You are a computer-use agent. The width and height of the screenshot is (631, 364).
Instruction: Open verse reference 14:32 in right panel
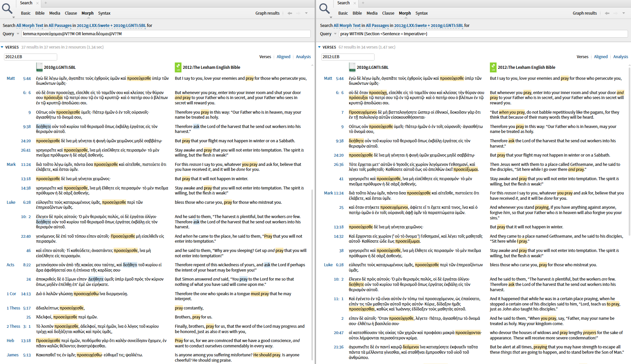click(x=339, y=236)
